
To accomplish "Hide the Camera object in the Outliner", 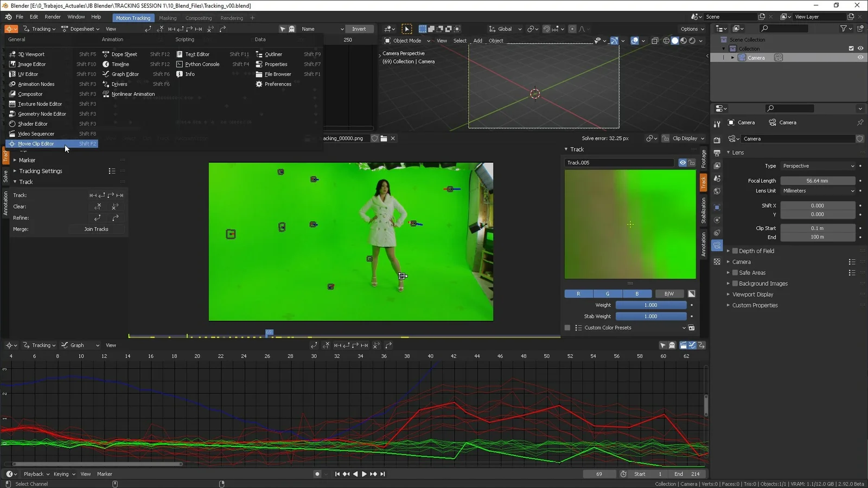I will [860, 57].
